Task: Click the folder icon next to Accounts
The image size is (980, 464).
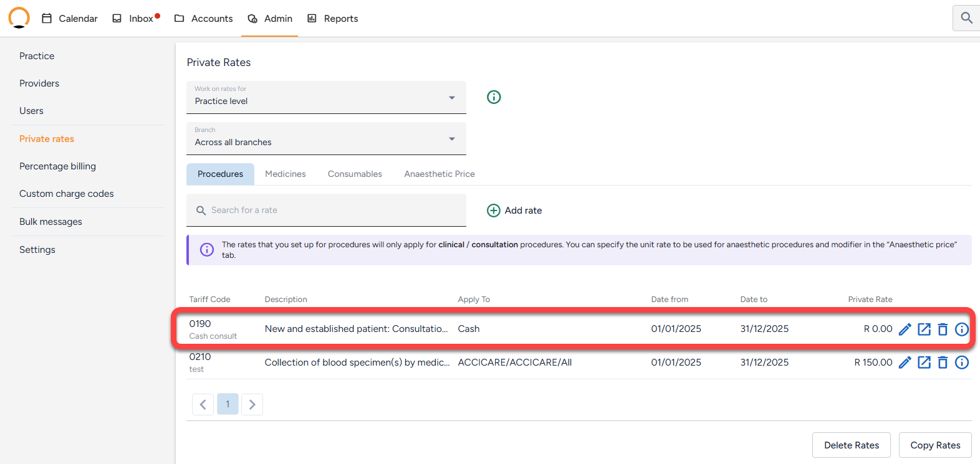Action: pos(179,19)
